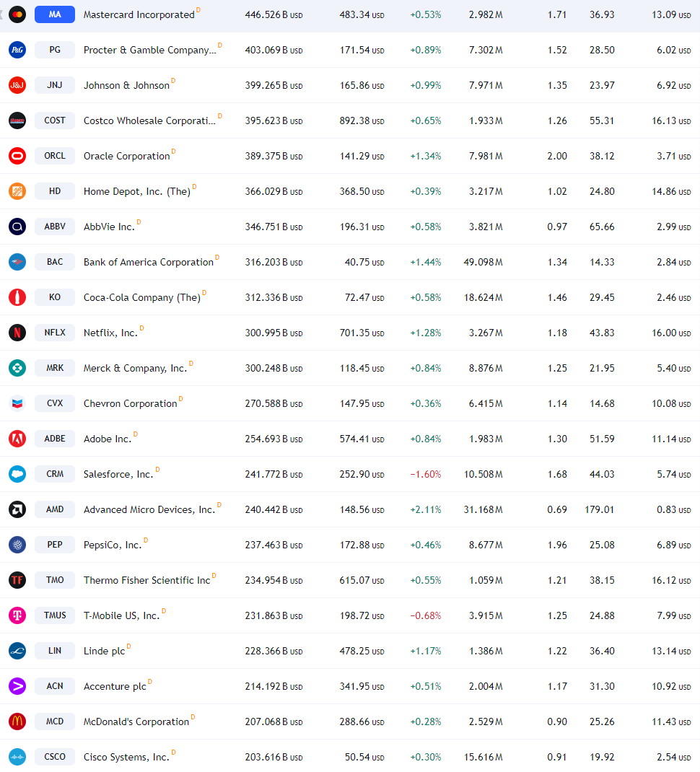
Task: Click the Accenture logo icon
Action: tap(17, 686)
